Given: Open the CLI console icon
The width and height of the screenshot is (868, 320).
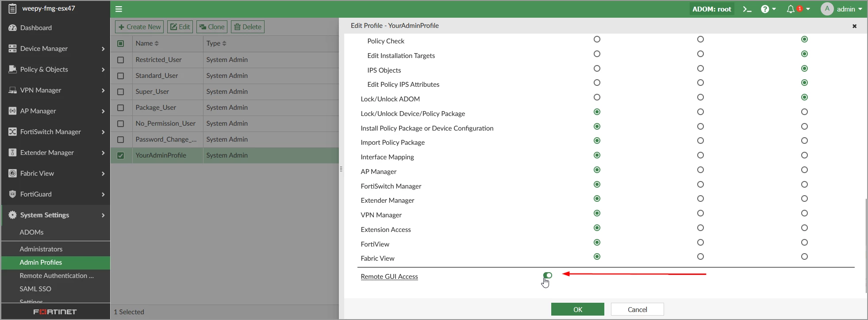Looking at the screenshot, I should pos(747,9).
